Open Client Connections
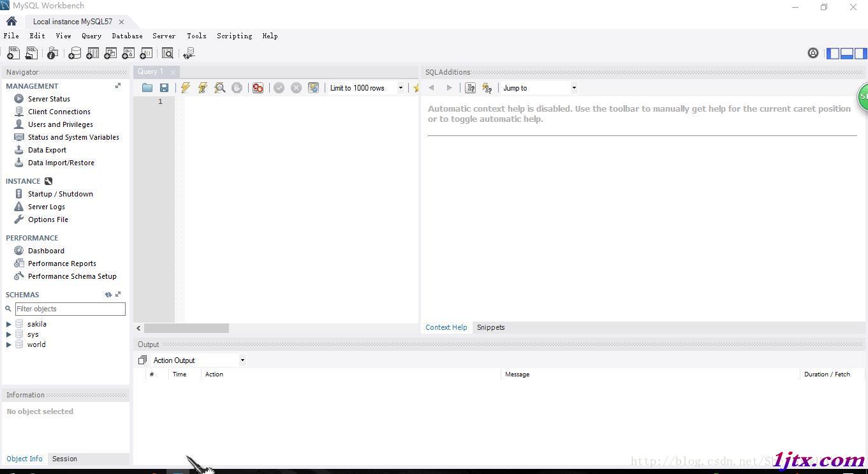The width and height of the screenshot is (868, 474). click(x=59, y=112)
